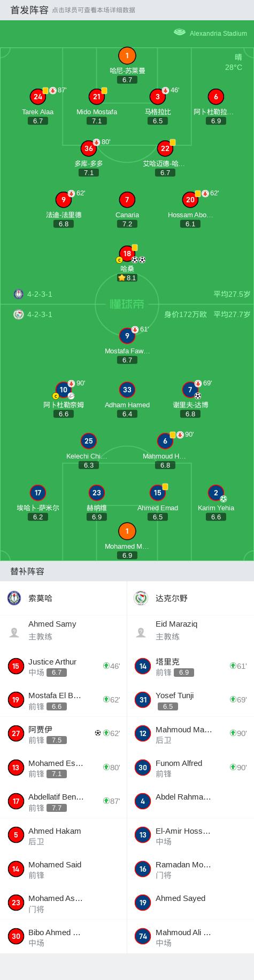Click the 首发阵容 section header

point(29,10)
